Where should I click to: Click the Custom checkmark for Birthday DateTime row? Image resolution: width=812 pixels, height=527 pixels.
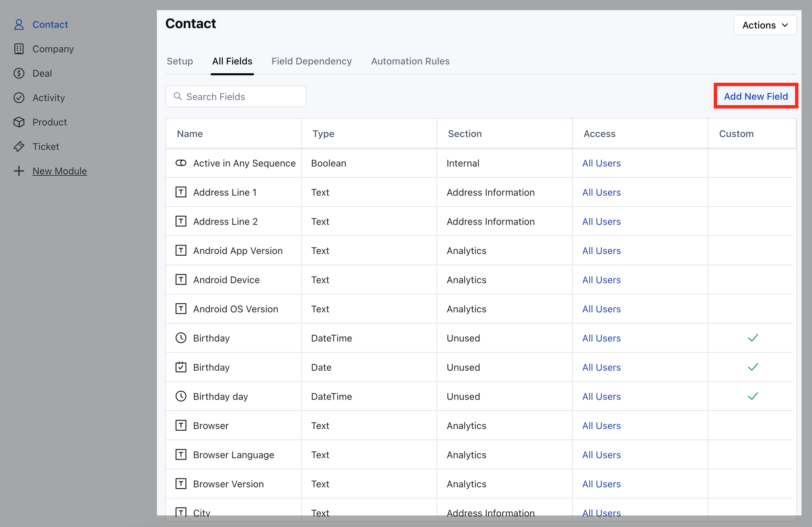pos(753,338)
